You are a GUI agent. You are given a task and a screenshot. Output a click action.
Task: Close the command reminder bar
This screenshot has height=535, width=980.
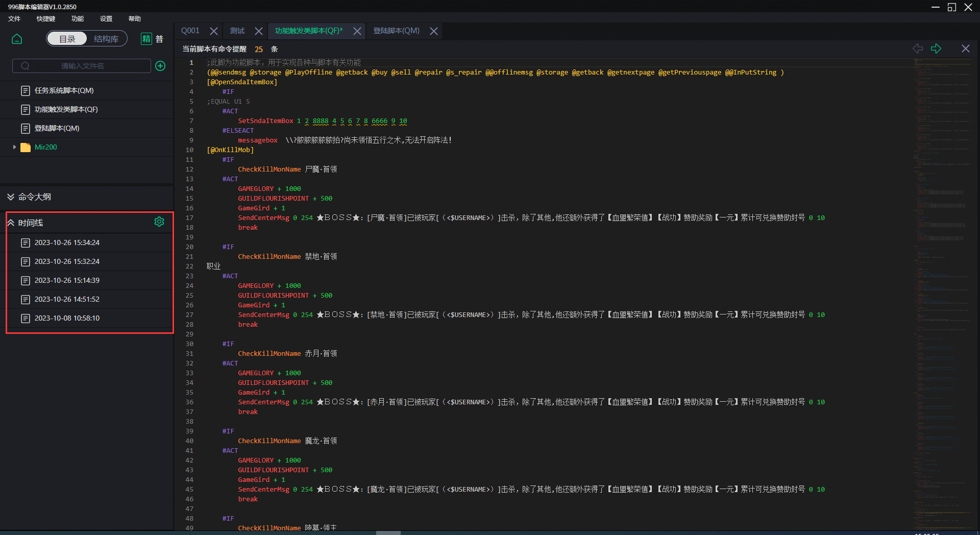[966, 48]
